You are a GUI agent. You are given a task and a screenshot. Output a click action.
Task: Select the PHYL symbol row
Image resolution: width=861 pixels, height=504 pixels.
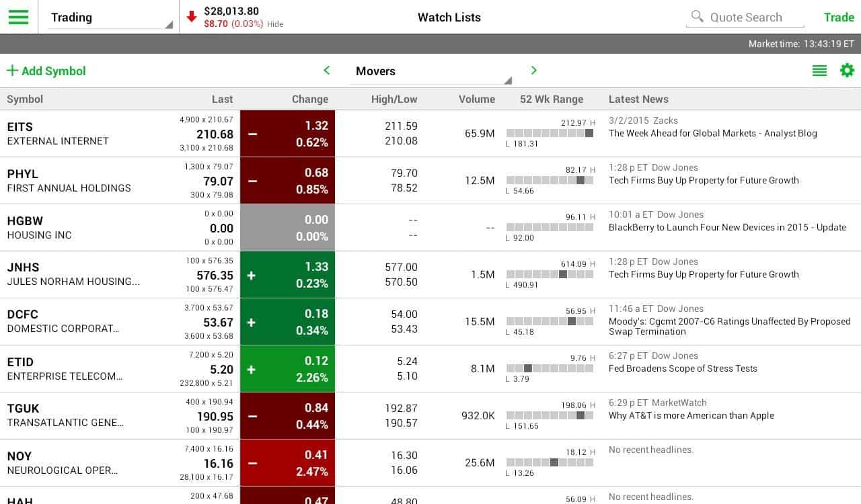point(430,181)
